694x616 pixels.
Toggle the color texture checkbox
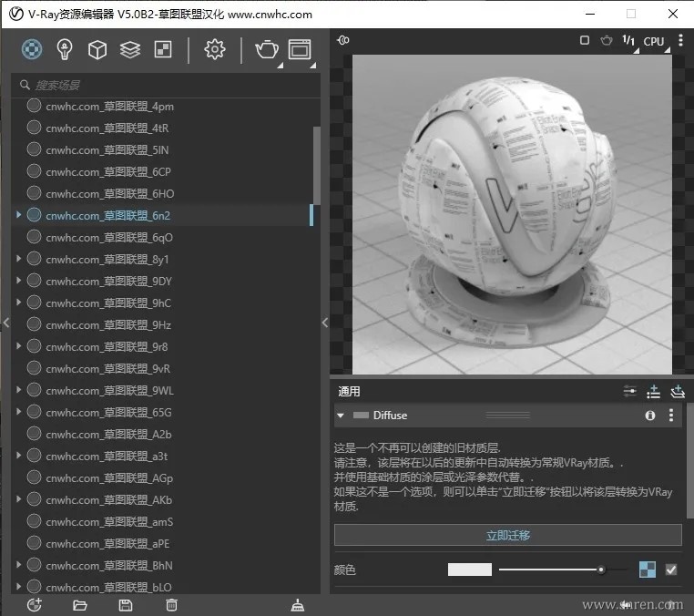[x=671, y=570]
